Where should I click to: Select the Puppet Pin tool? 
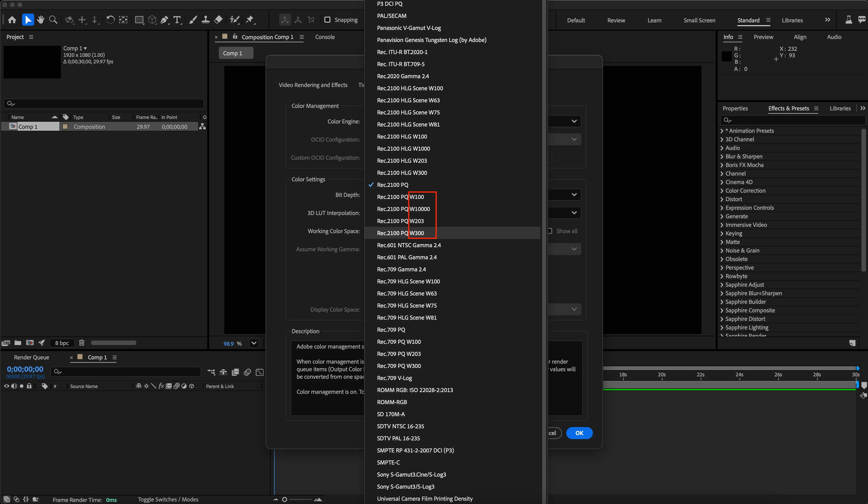[x=250, y=20]
